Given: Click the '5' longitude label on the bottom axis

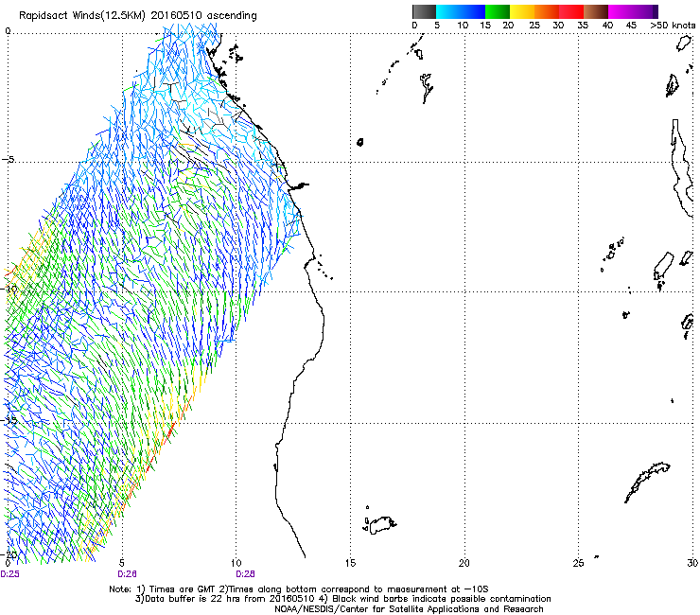Looking at the screenshot, I should [122, 563].
